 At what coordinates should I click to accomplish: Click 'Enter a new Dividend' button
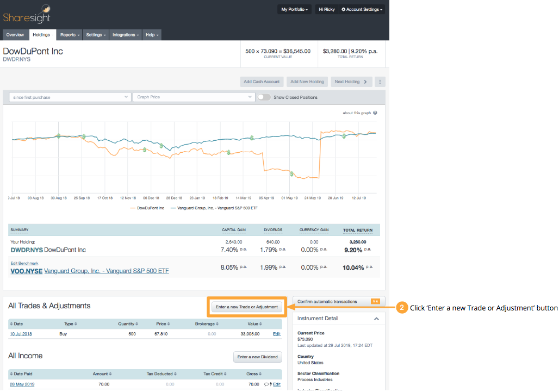257,357
